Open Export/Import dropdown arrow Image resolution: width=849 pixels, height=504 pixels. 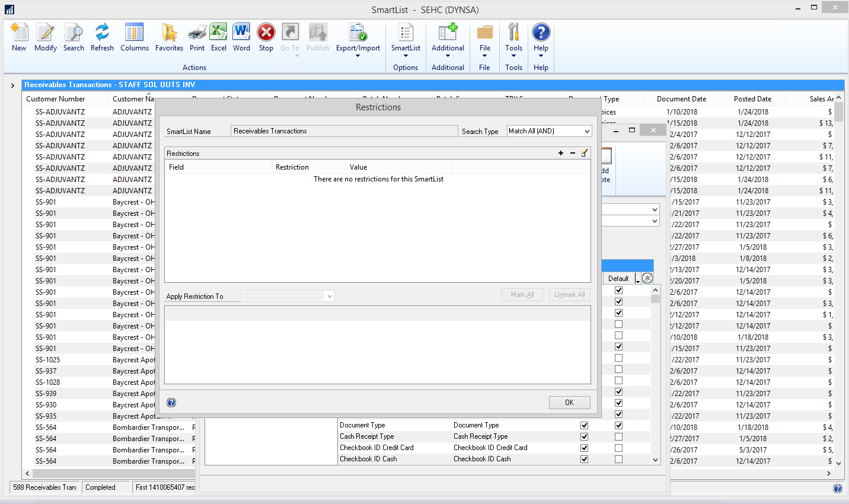pos(358,56)
